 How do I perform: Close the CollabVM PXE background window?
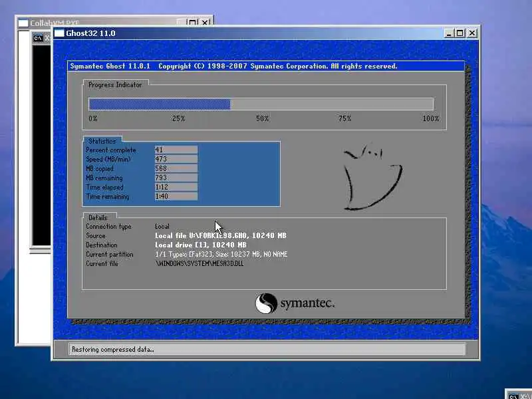coord(205,23)
